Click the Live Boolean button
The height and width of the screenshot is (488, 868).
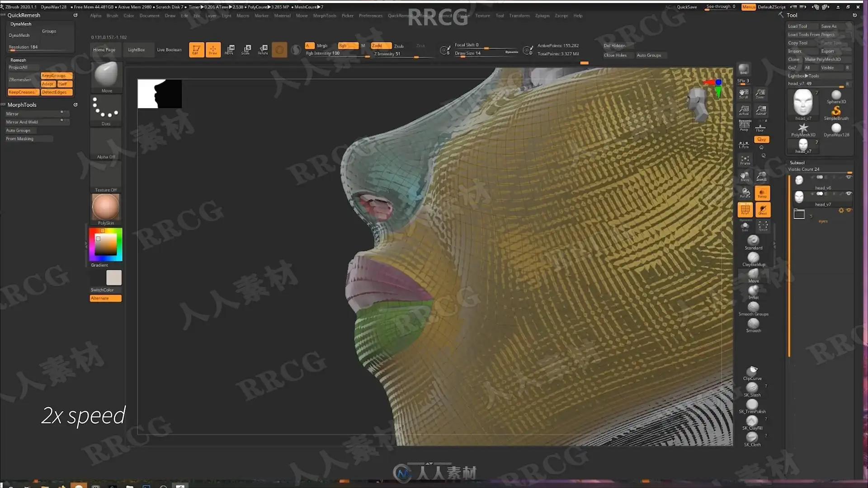tap(169, 50)
